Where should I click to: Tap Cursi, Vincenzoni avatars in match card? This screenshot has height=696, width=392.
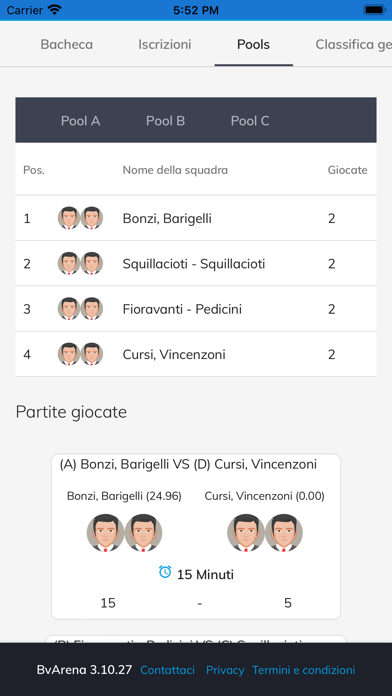point(265,533)
